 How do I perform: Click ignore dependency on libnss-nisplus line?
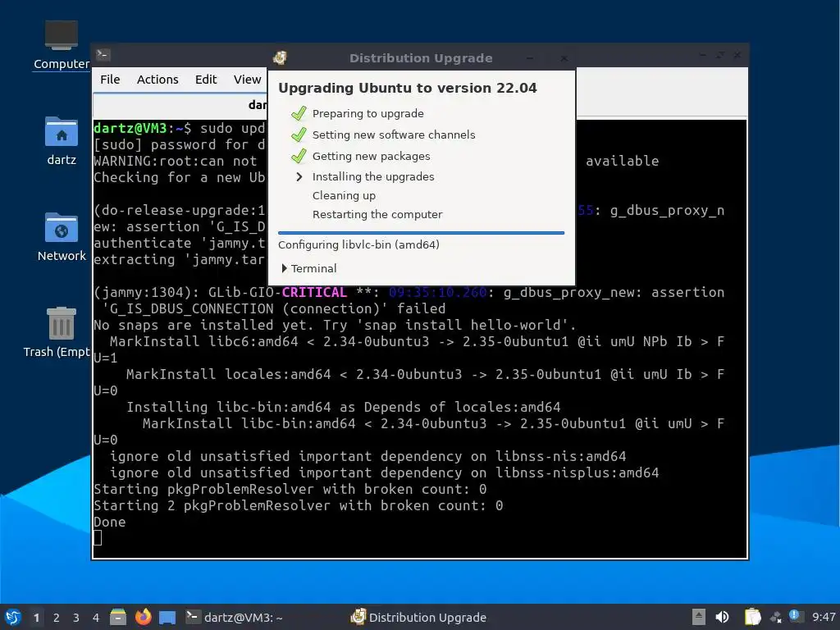(385, 473)
